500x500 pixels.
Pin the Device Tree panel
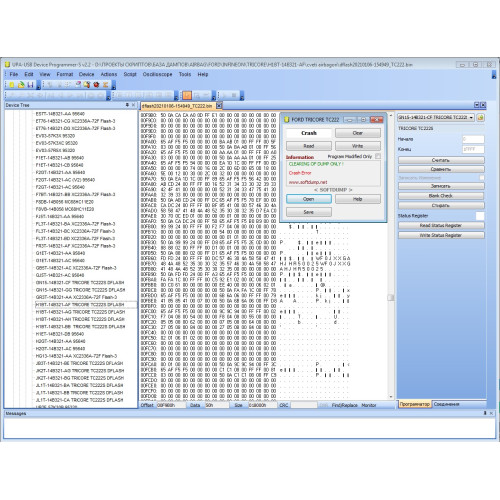(x=127, y=105)
